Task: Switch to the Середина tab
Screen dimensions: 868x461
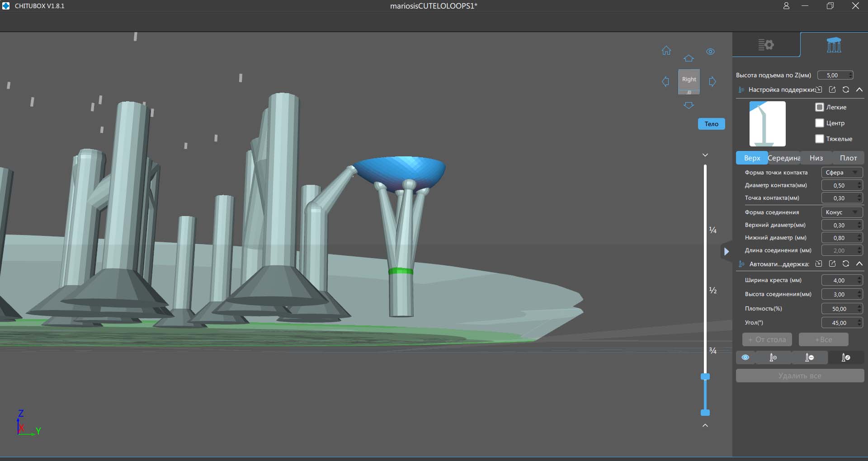Action: [784, 158]
